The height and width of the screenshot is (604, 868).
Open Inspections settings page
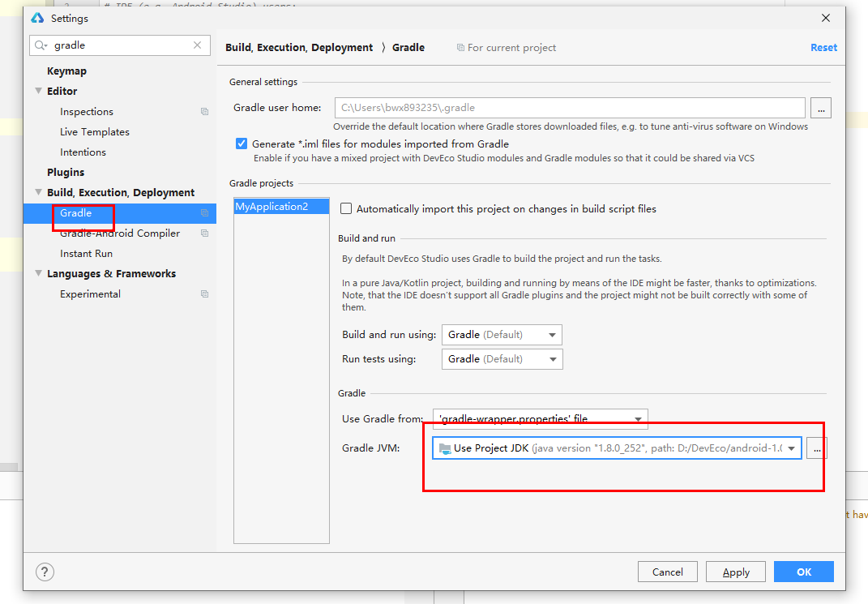click(87, 112)
